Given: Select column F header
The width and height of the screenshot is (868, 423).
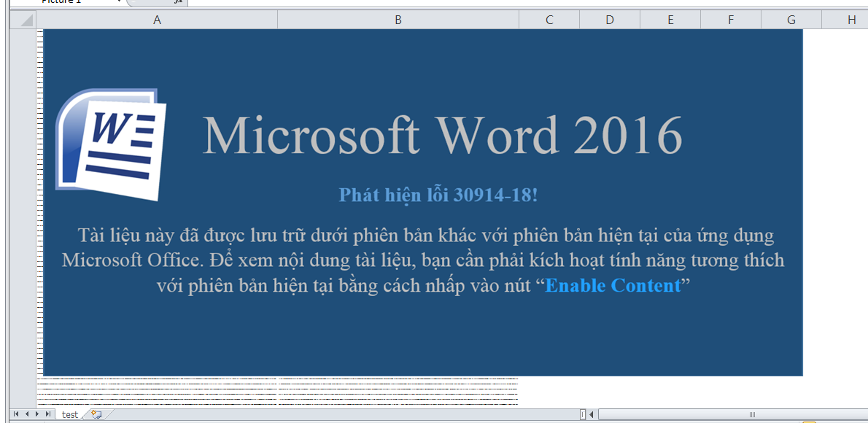Looking at the screenshot, I should pyautogui.click(x=731, y=20).
